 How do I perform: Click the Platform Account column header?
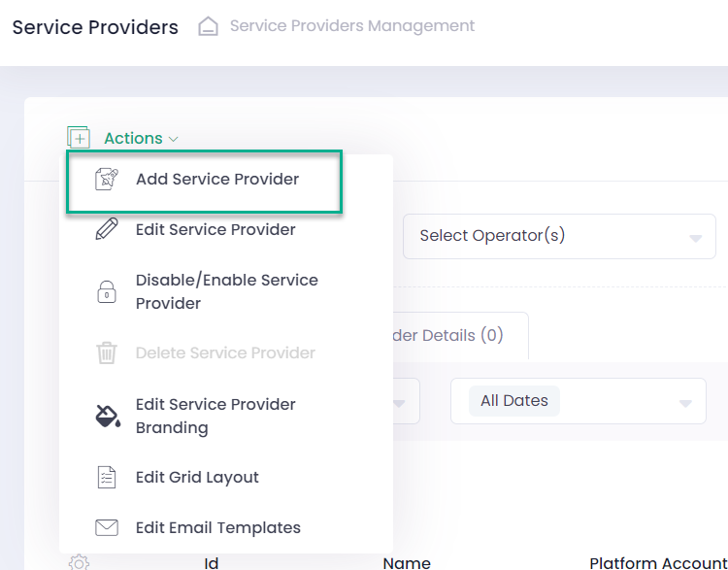point(656,562)
